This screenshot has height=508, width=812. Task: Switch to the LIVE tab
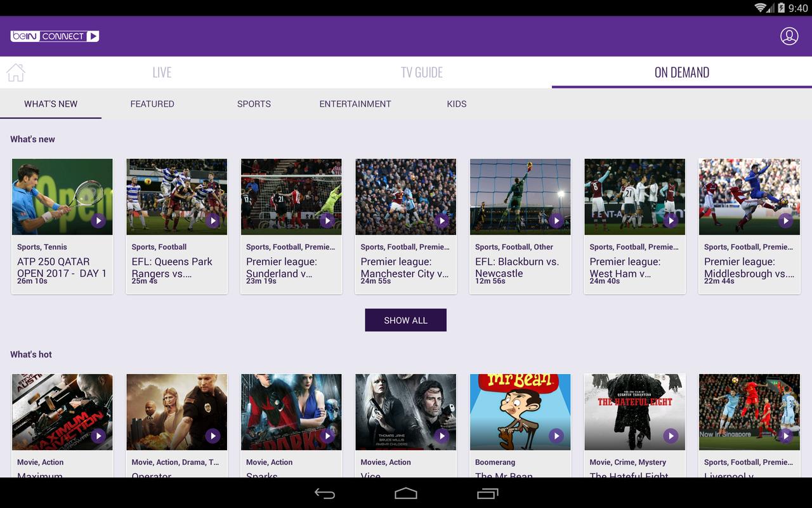pyautogui.click(x=162, y=72)
